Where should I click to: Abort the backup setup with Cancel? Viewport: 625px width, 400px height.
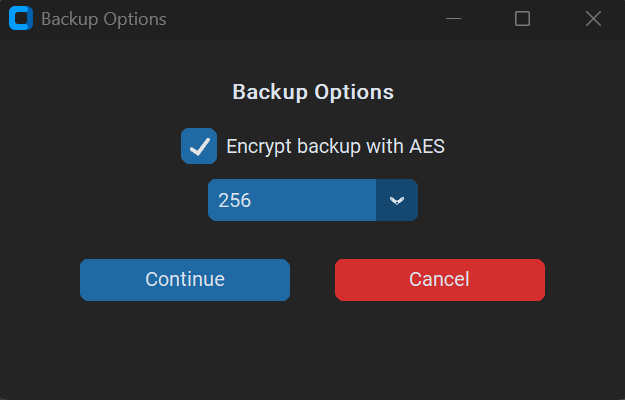click(439, 280)
